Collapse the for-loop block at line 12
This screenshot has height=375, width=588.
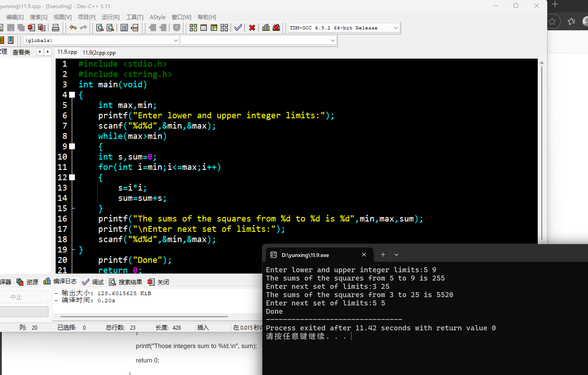(x=72, y=177)
